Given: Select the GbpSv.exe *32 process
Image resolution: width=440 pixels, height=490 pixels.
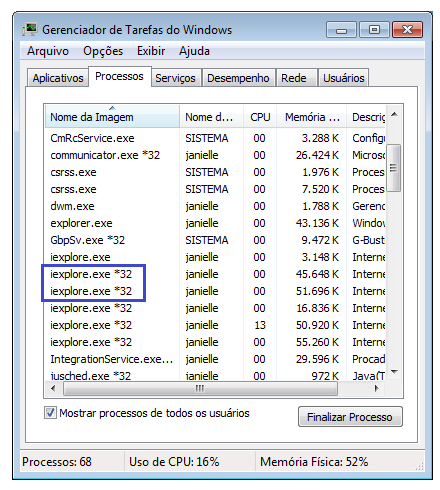Looking at the screenshot, I should [215, 240].
